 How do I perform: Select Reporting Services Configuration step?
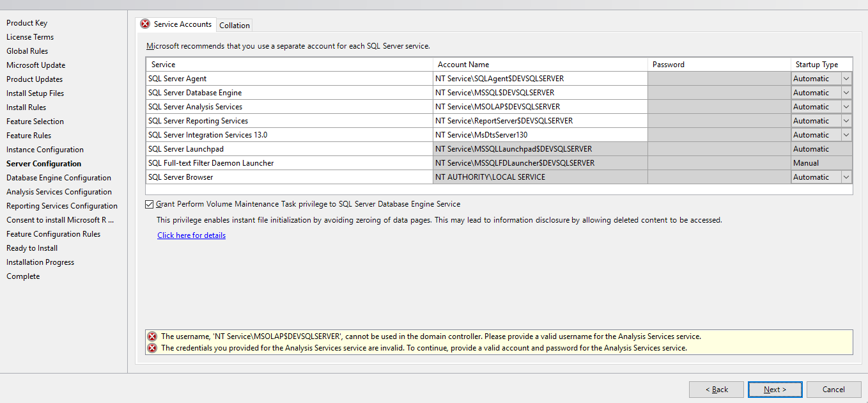pos(62,206)
